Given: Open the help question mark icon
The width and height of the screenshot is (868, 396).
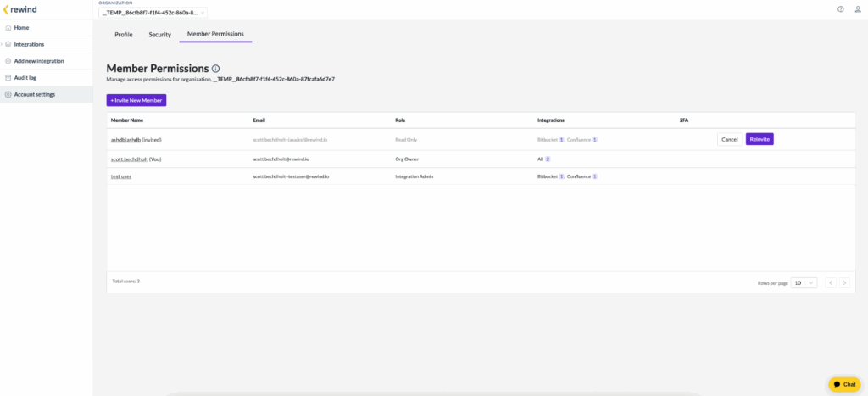Looking at the screenshot, I should [840, 8].
